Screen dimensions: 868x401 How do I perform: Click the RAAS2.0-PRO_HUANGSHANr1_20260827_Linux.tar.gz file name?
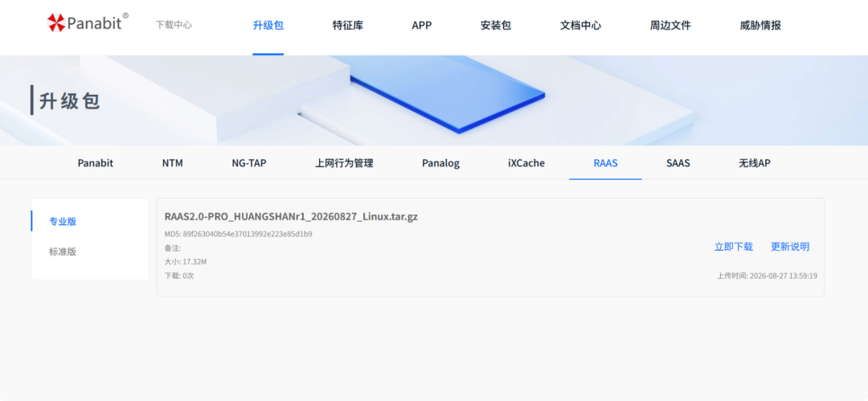pyautogui.click(x=291, y=216)
